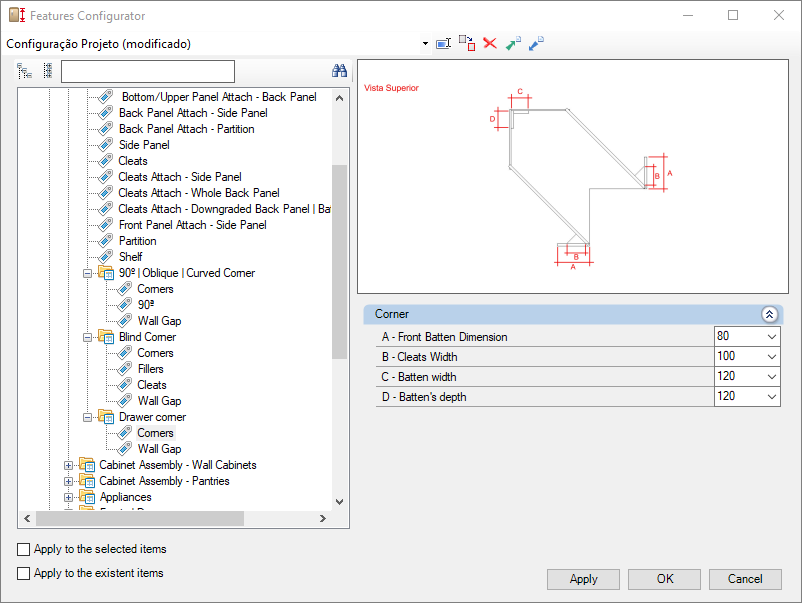Click the tree horizontal scrollbar
The height and width of the screenshot is (603, 802).
click(x=140, y=519)
